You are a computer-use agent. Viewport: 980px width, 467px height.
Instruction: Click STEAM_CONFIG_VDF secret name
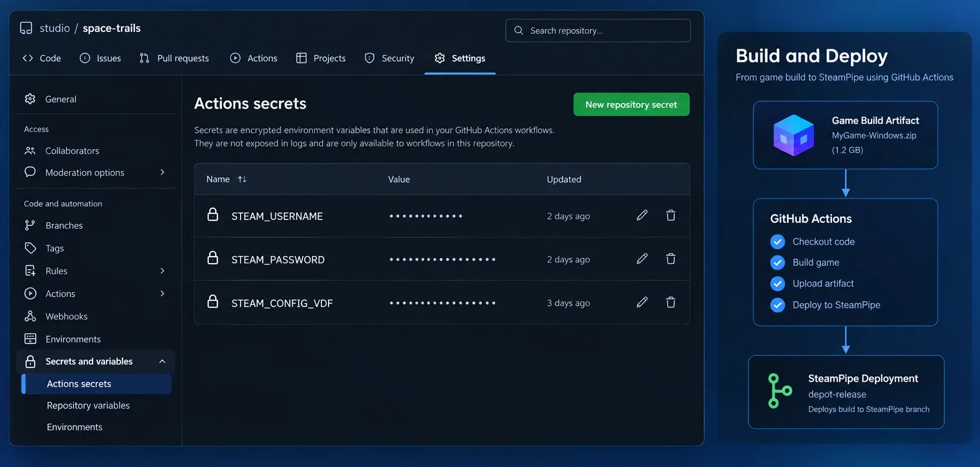[282, 304]
